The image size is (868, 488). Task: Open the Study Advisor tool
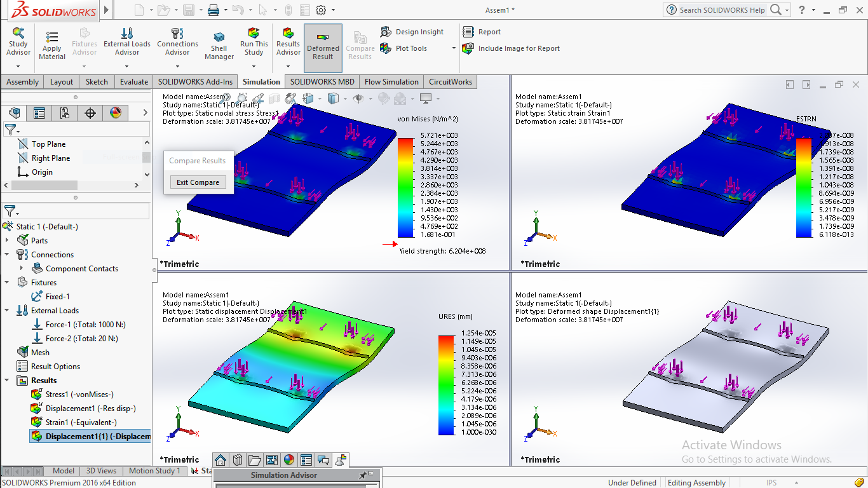18,42
